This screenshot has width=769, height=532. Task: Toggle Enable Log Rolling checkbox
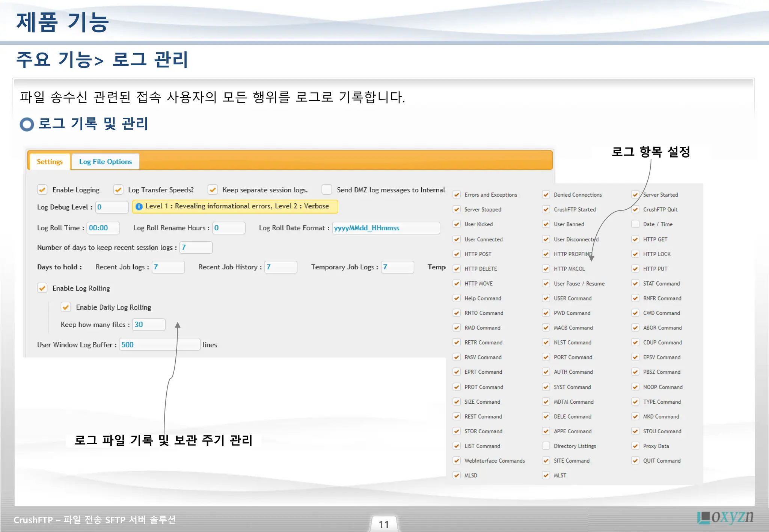pos(42,288)
